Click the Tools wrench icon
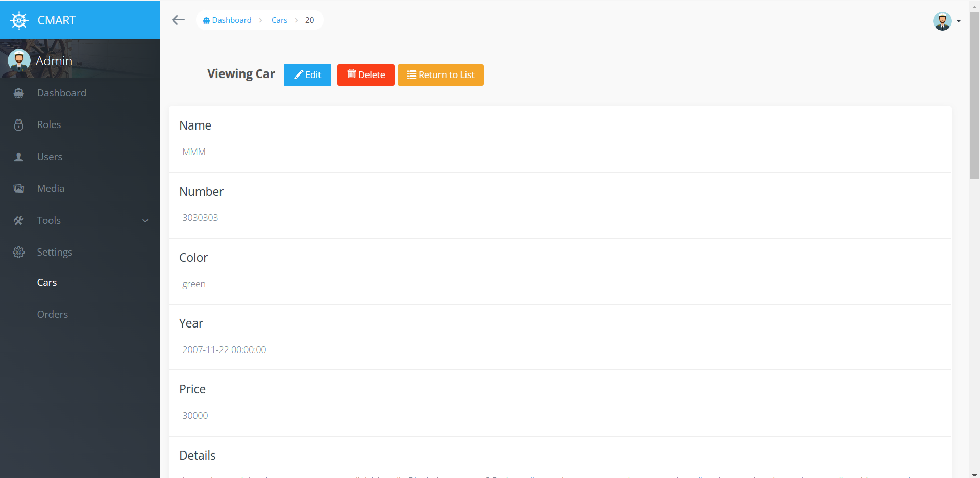The image size is (980, 478). [x=19, y=220]
